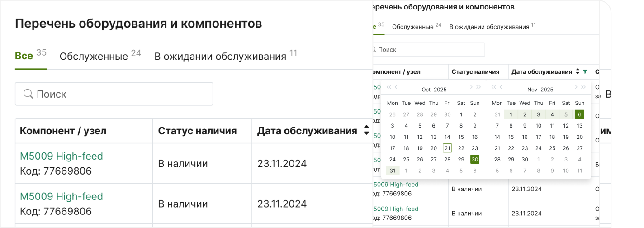This screenshot has height=228, width=644.
Task: Open the 2025 year selector next to Nov
Action: point(547,90)
